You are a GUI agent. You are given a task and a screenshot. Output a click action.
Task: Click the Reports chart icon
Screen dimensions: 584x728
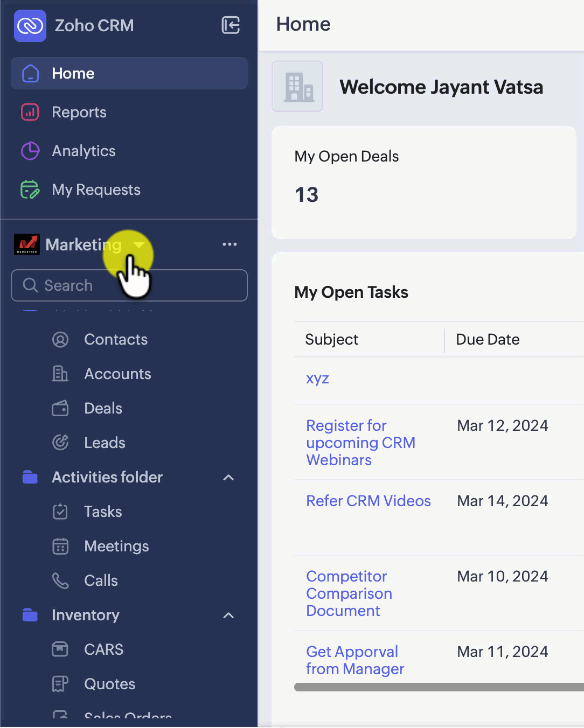coord(30,112)
